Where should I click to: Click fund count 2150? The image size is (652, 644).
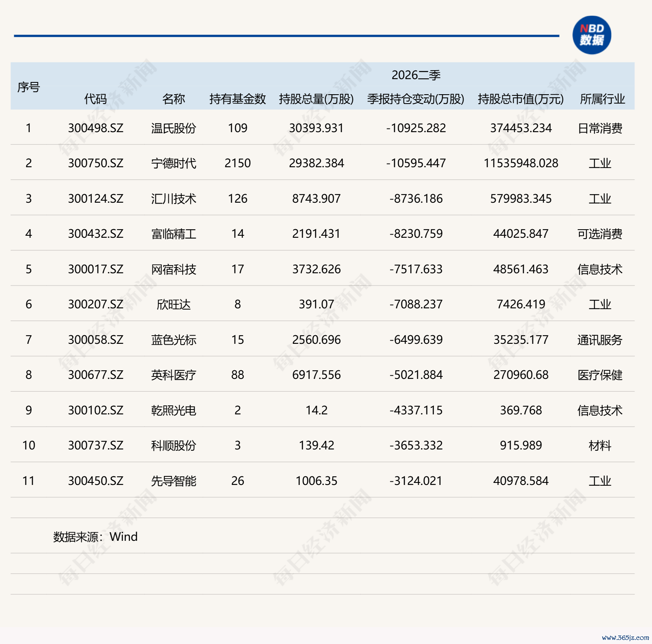point(238,163)
